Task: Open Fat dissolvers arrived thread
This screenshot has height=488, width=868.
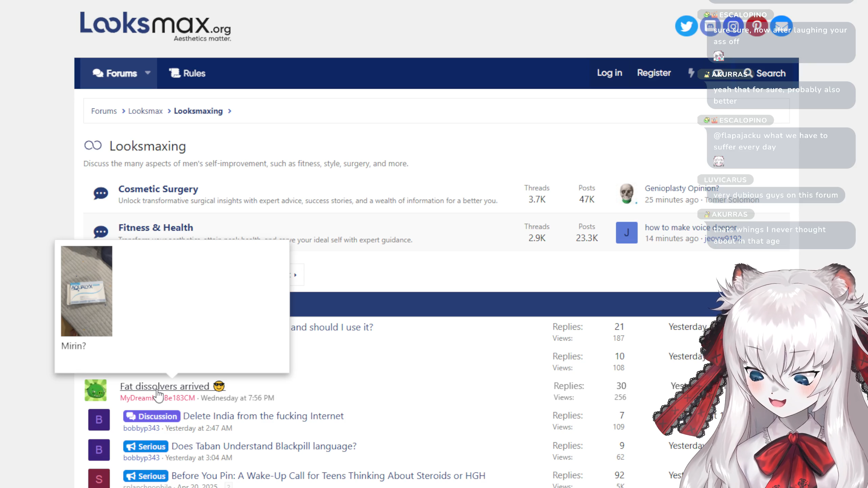Action: point(173,386)
